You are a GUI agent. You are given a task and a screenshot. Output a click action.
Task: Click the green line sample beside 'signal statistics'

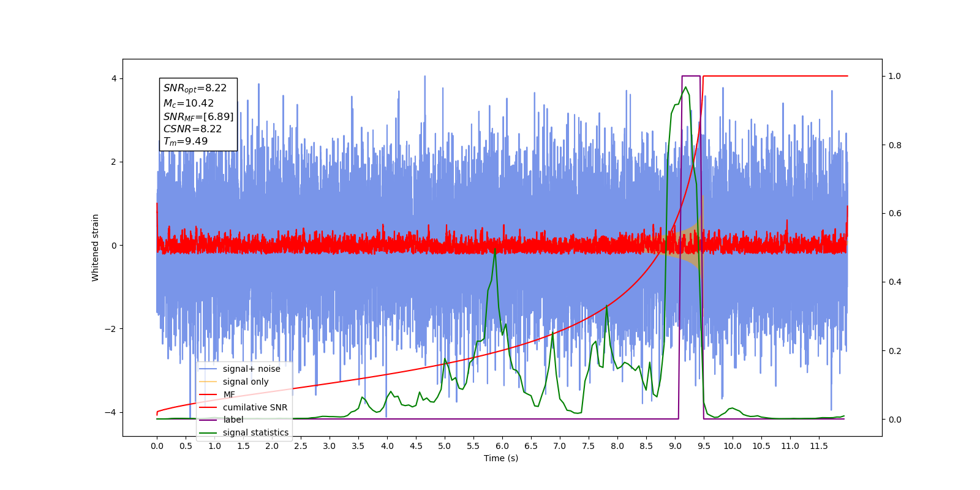[x=208, y=432]
